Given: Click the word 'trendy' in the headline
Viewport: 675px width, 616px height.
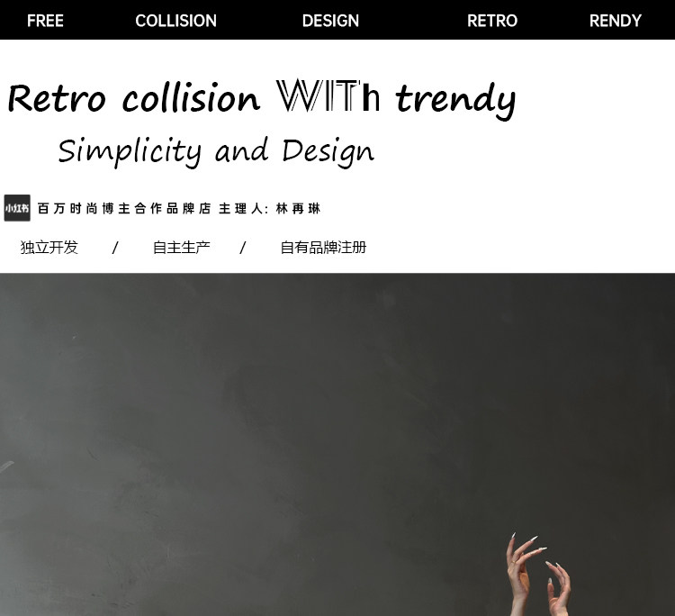Looking at the screenshot, I should click(x=455, y=101).
